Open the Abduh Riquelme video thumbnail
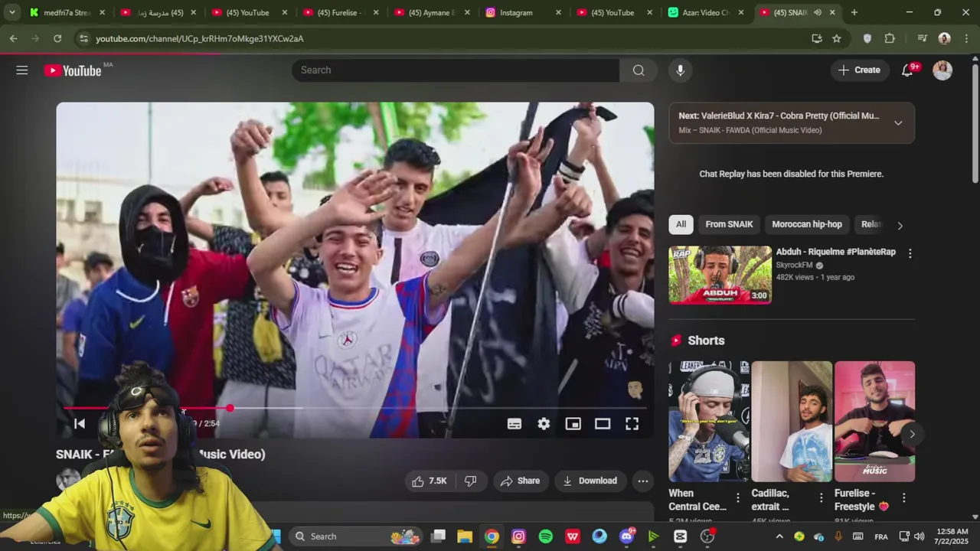Screen dimensions: 980x551 pyautogui.click(x=720, y=275)
